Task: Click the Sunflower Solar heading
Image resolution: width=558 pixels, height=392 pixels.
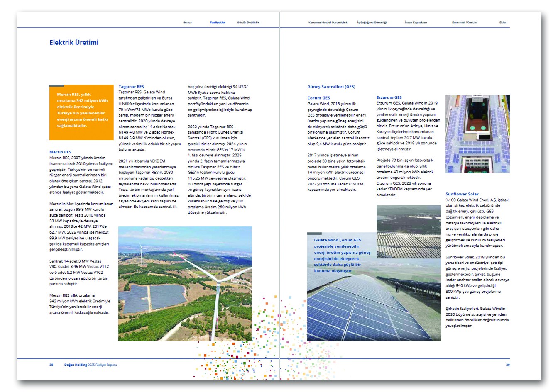Action: [462, 194]
